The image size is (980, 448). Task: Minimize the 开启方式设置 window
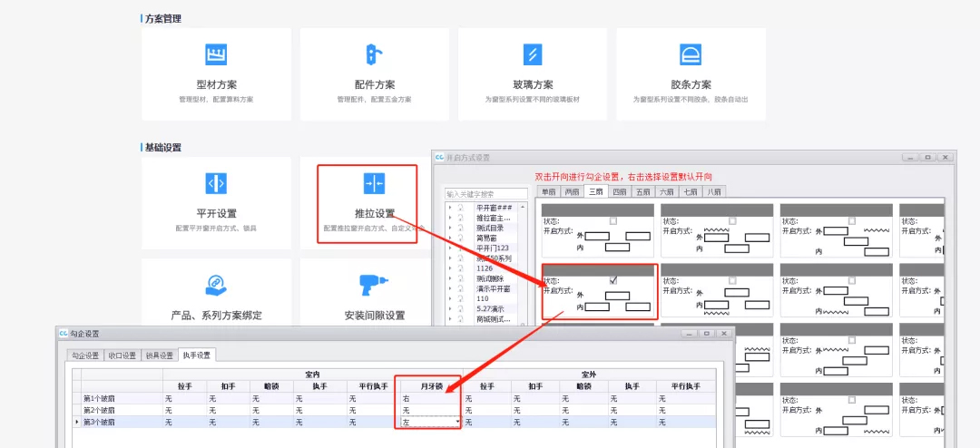[x=913, y=158]
